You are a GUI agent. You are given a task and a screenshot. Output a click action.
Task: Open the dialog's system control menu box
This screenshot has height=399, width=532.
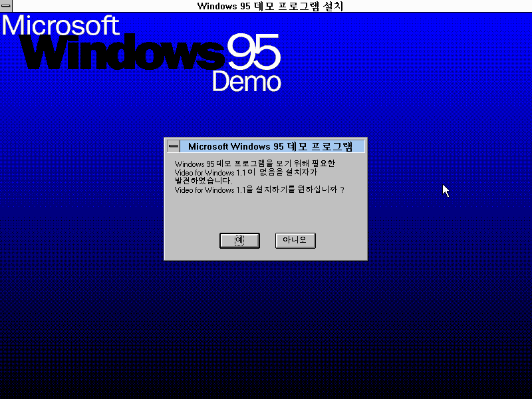pyautogui.click(x=174, y=146)
